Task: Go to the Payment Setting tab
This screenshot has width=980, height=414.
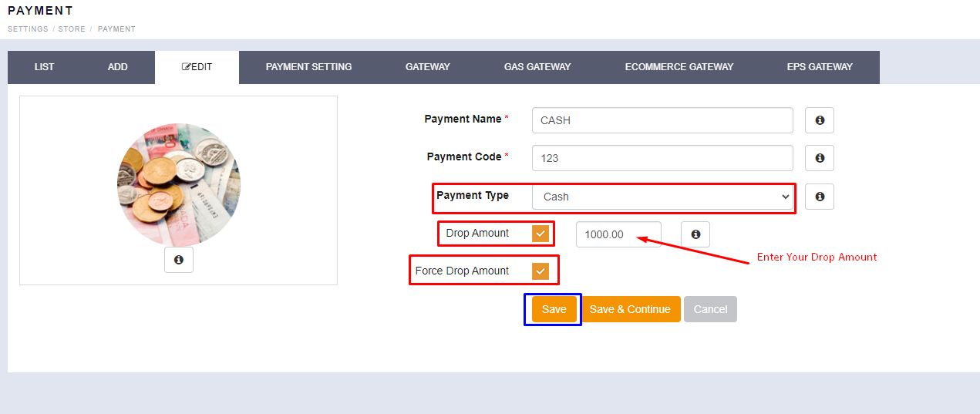Action: click(x=308, y=67)
